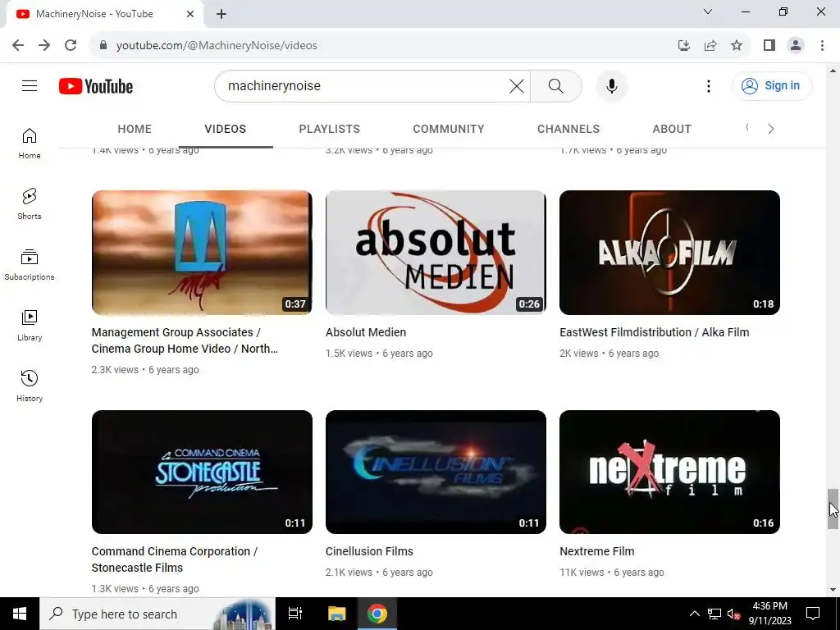Bookmark this page with the star icon
This screenshot has width=840, height=630.
tap(737, 46)
